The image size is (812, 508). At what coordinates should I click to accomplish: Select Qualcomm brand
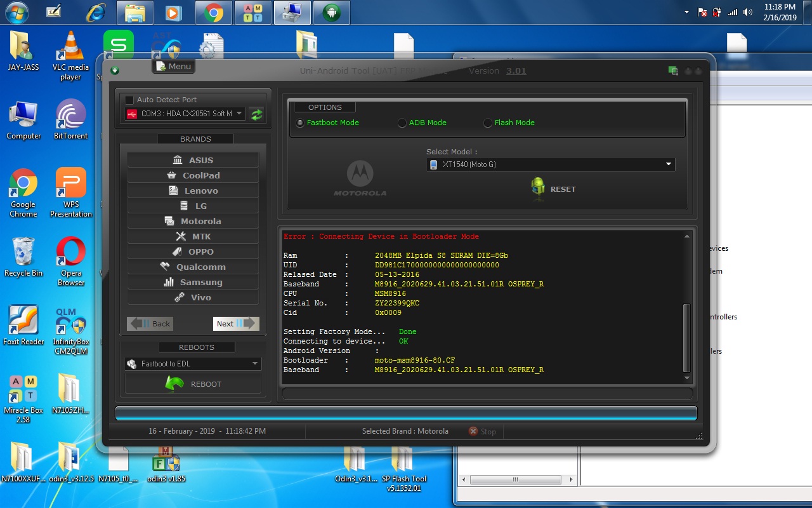click(x=193, y=267)
